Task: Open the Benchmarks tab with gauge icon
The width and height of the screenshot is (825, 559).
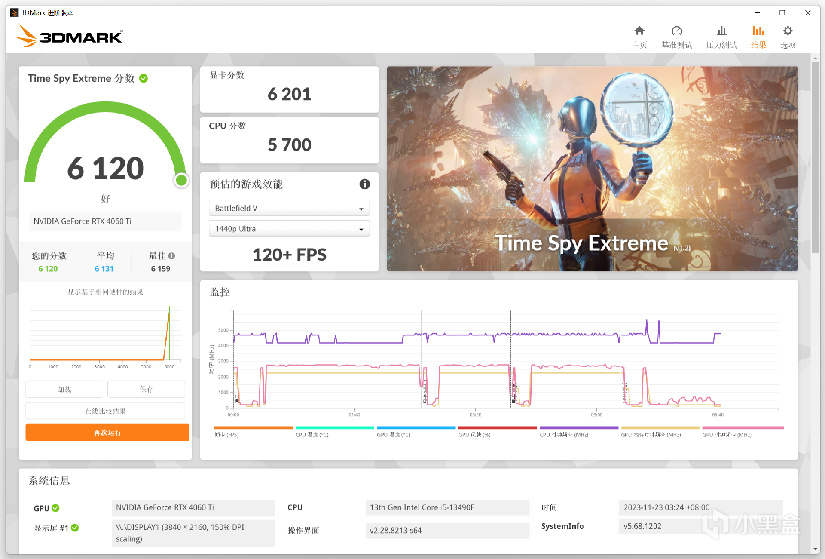Action: (x=677, y=36)
